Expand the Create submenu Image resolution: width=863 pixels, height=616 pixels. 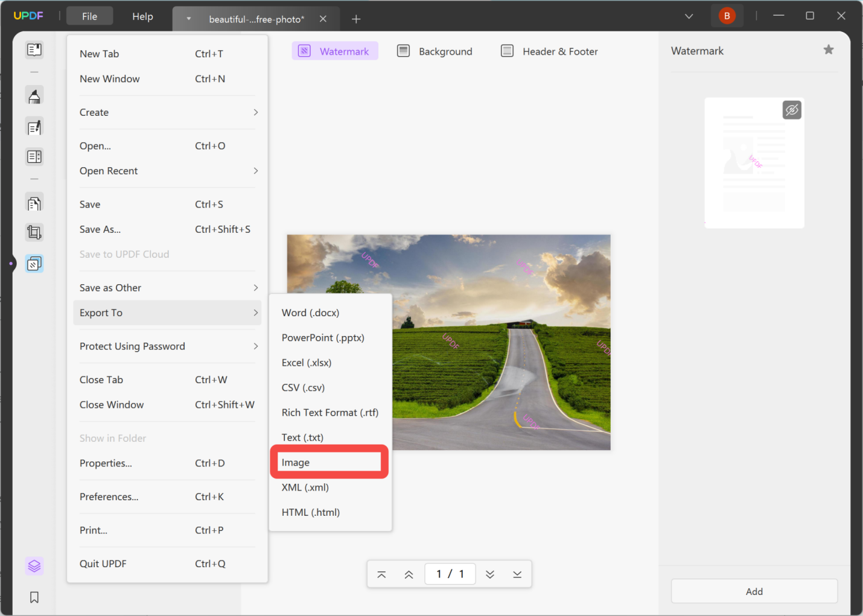pyautogui.click(x=168, y=112)
